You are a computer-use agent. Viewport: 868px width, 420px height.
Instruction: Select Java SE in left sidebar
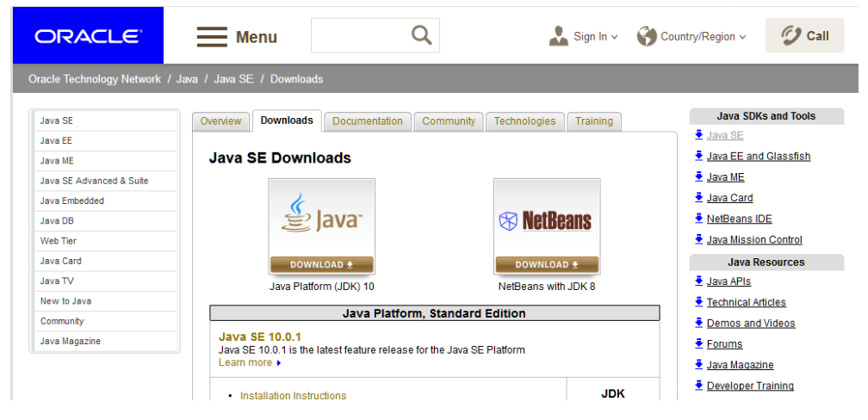[x=106, y=120]
